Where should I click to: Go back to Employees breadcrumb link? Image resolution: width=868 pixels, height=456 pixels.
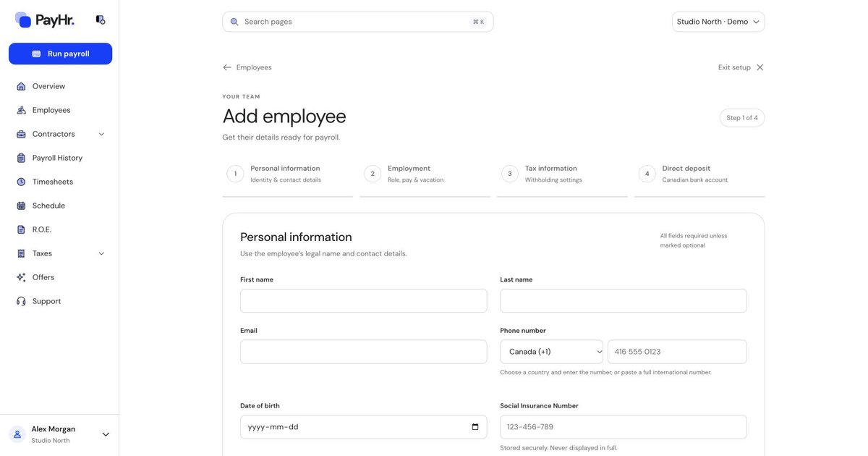click(x=254, y=67)
